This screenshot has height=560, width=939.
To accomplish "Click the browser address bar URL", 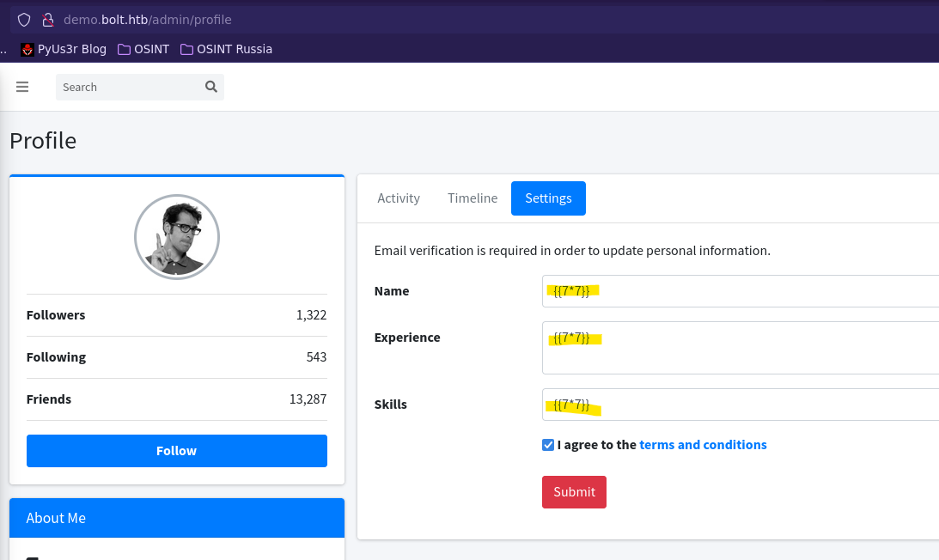I will point(147,20).
